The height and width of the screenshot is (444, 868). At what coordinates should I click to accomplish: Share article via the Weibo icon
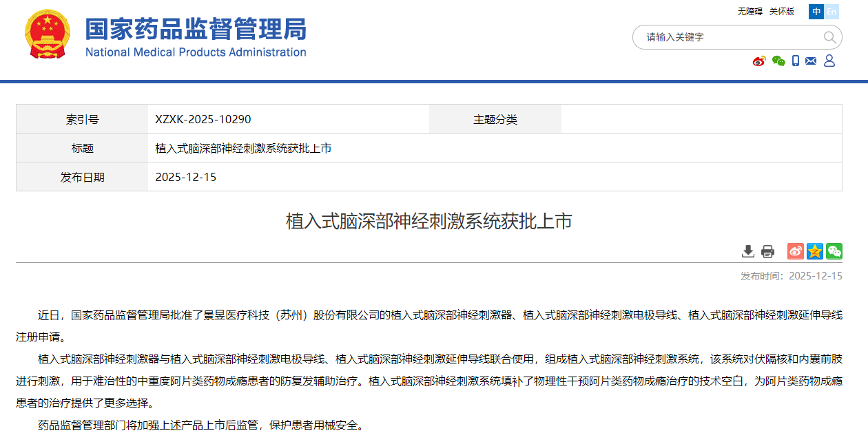[x=795, y=251]
